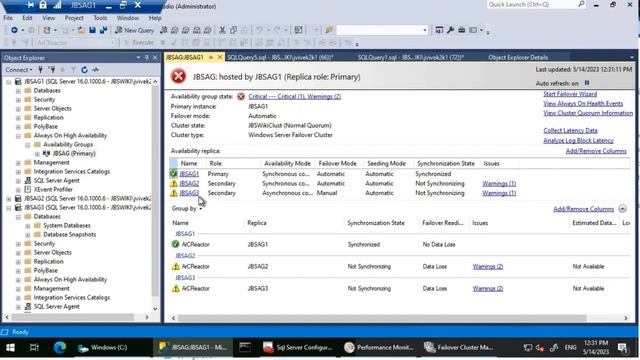The image size is (640, 360).
Task: Open the Group by dropdown
Action: pyautogui.click(x=187, y=209)
